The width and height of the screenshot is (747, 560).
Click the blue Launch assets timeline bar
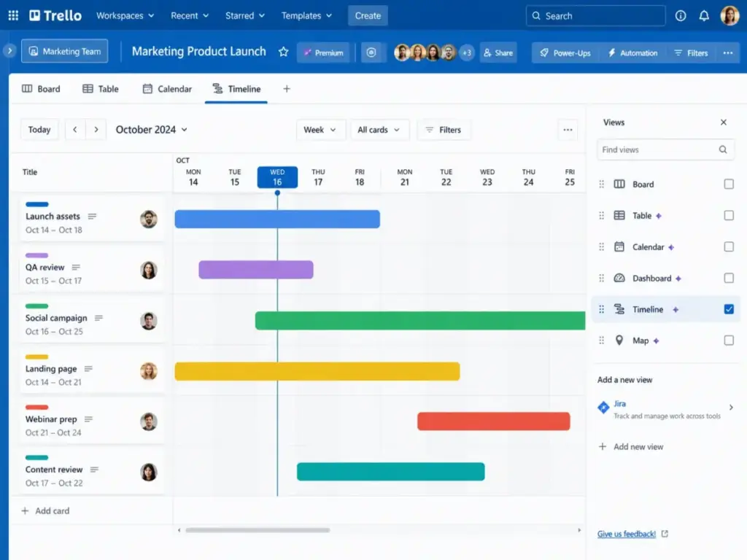point(277,219)
